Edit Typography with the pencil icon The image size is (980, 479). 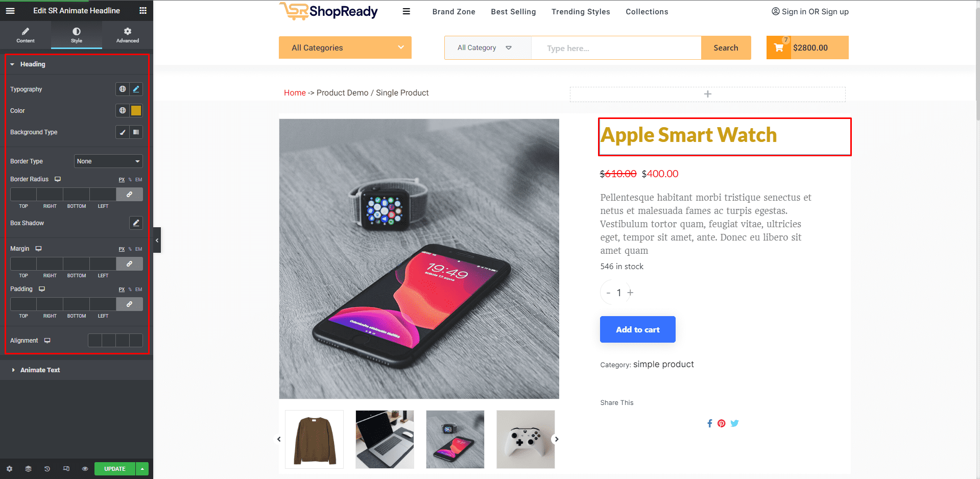136,89
